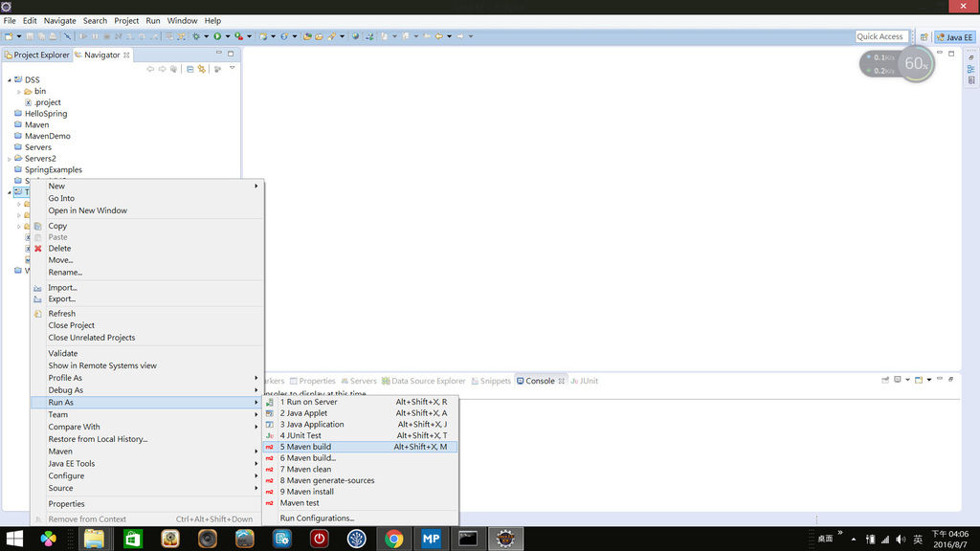Screen dimensions: 980x551
Task: Select 3 Java Application run option
Action: click(361, 424)
